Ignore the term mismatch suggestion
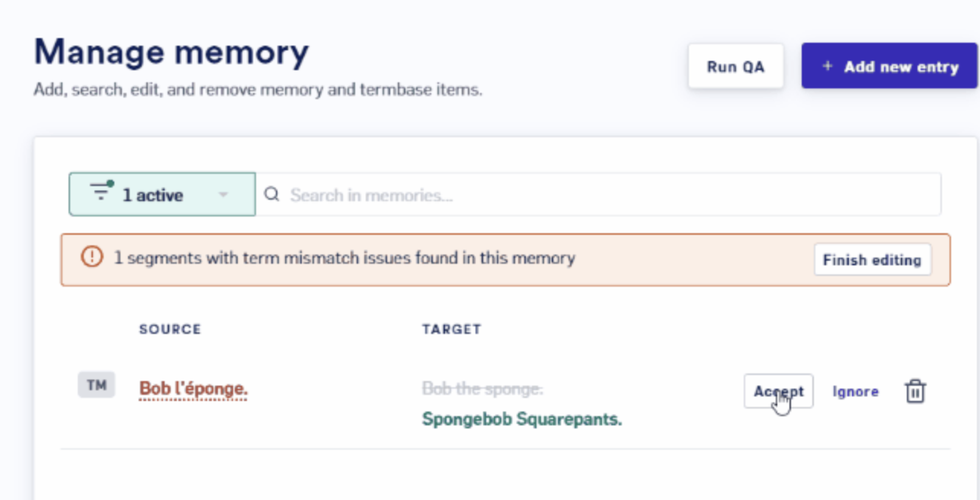Image resolution: width=980 pixels, height=500 pixels. click(x=855, y=392)
